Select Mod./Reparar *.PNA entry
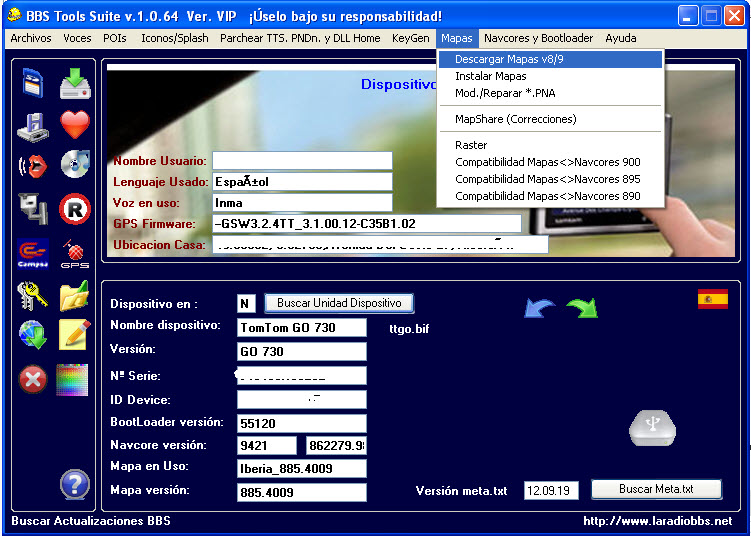The height and width of the screenshot is (536, 751). [550, 93]
